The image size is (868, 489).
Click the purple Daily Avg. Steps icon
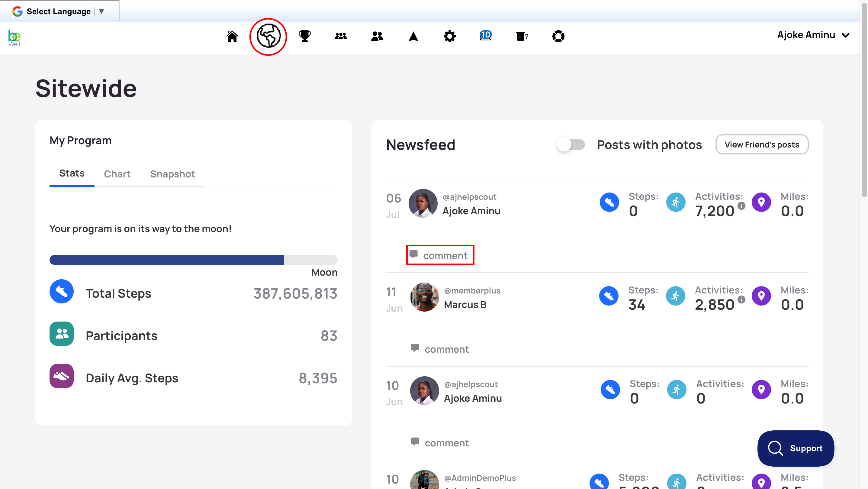[62, 376]
